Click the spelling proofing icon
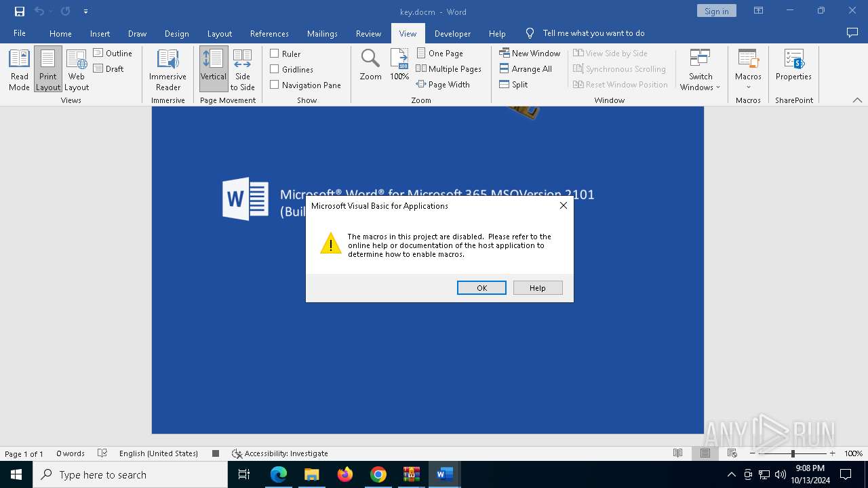868x488 pixels. (102, 453)
